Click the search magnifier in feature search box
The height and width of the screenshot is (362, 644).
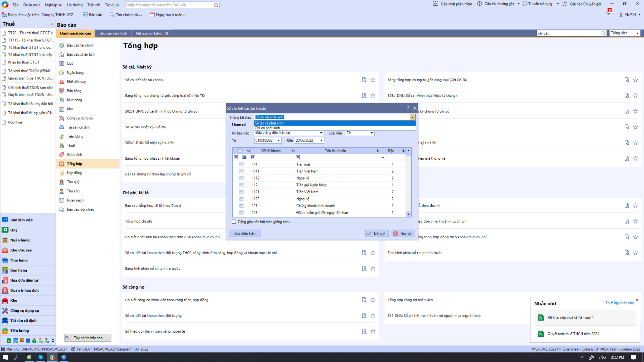[216, 5]
